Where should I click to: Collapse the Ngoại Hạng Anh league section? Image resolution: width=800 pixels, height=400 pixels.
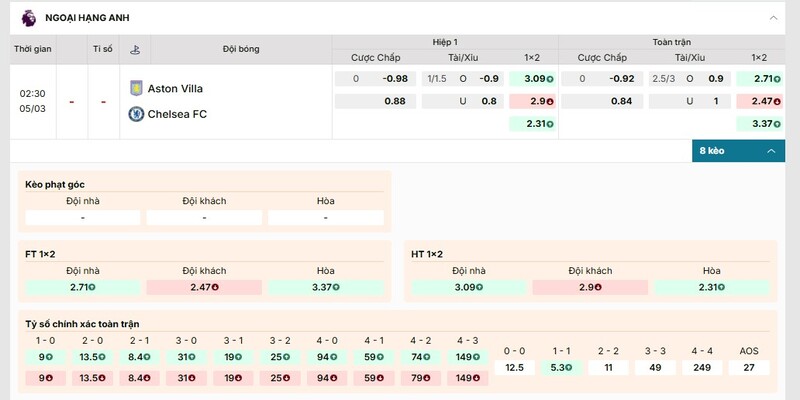(772, 18)
